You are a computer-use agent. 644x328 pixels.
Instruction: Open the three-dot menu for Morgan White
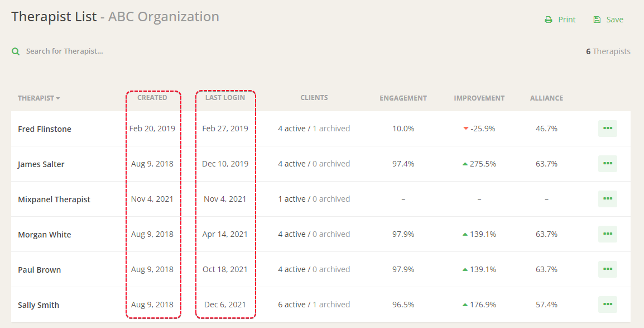click(607, 234)
